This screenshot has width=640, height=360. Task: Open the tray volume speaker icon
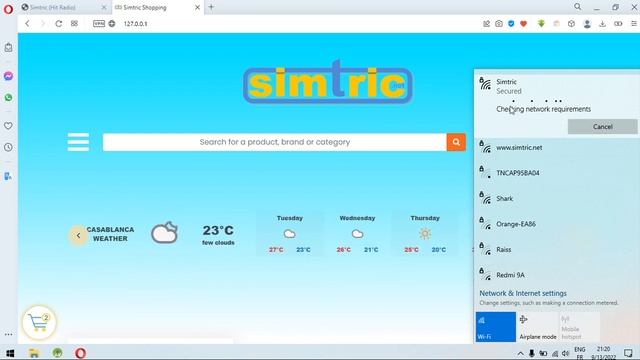pyautogui.click(x=565, y=353)
